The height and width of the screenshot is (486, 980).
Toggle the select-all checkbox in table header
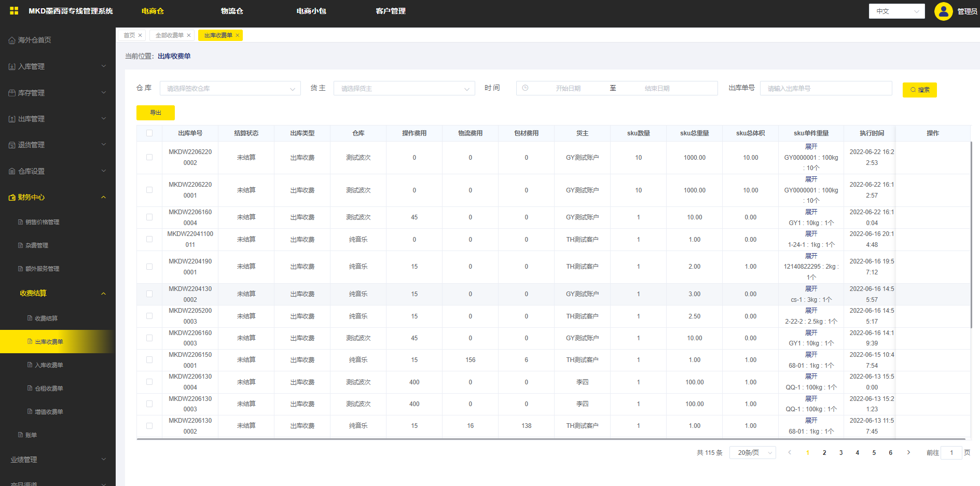click(149, 133)
